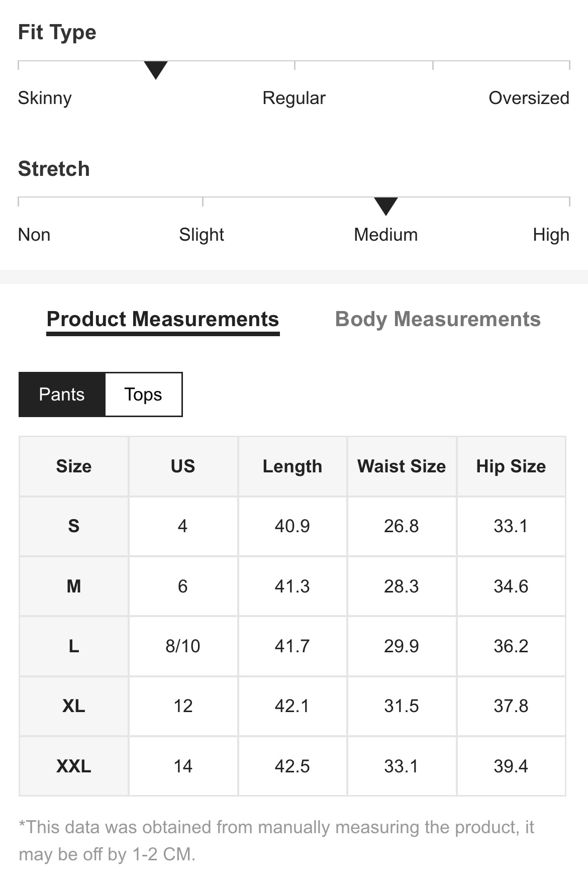Select the S size row label
Screen dimensions: 588x896
click(x=74, y=526)
